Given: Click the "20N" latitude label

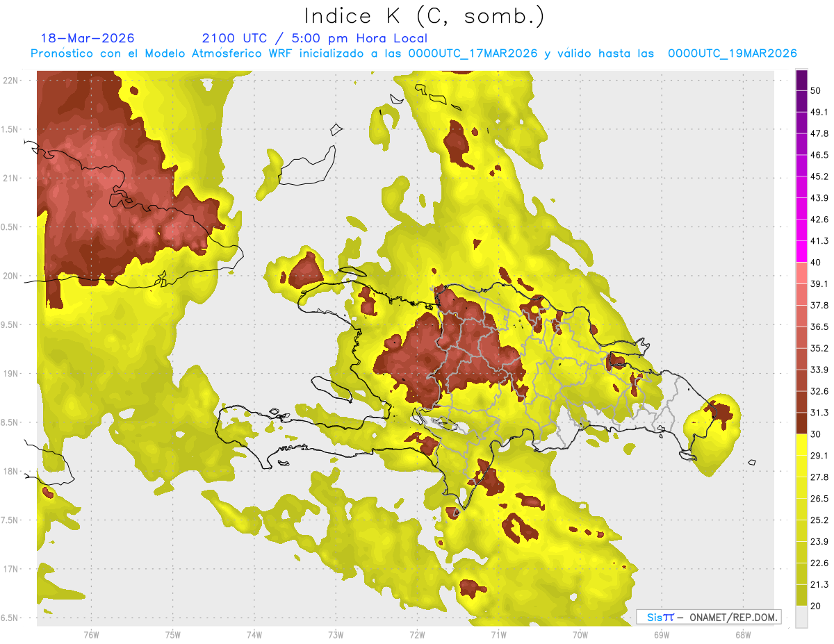Looking at the screenshot, I should [x=10, y=276].
